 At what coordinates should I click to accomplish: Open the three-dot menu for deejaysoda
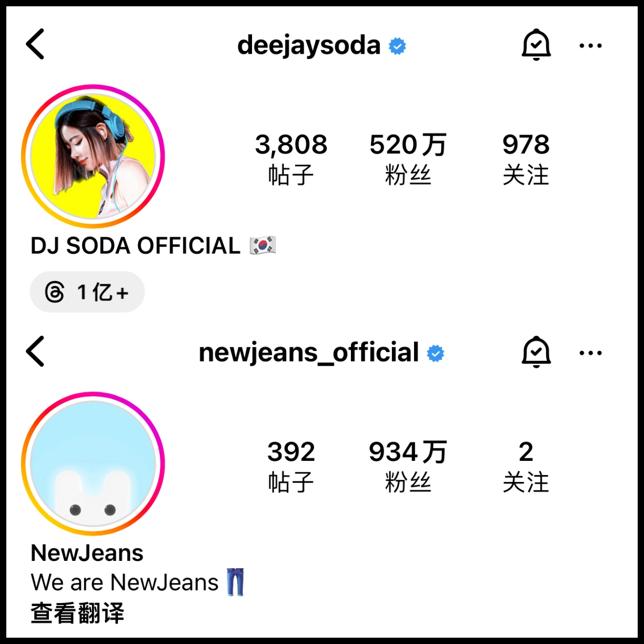pyautogui.click(x=590, y=46)
